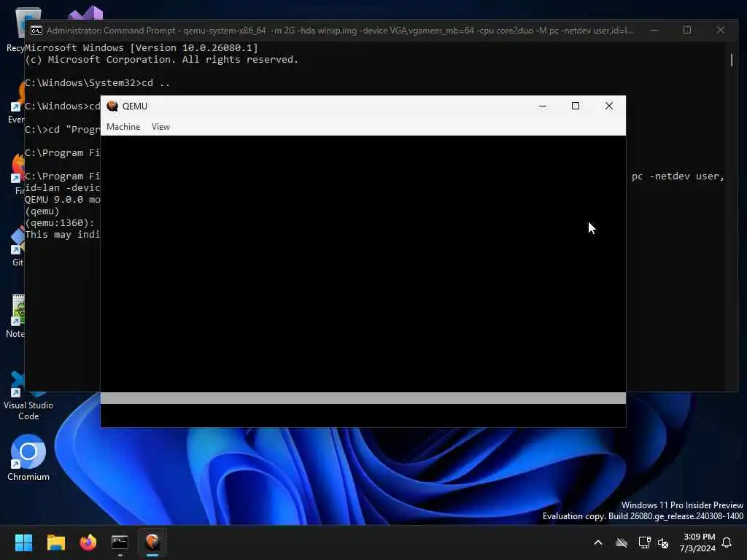
Task: Open File Explorer from the taskbar
Action: coord(55,542)
